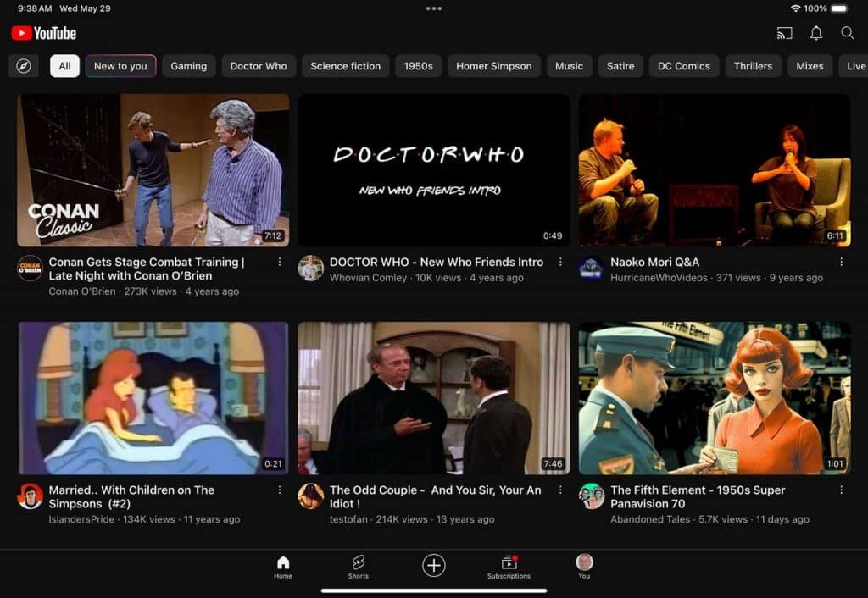
Task: Tap the 9:38 AM clock
Action: (x=34, y=8)
